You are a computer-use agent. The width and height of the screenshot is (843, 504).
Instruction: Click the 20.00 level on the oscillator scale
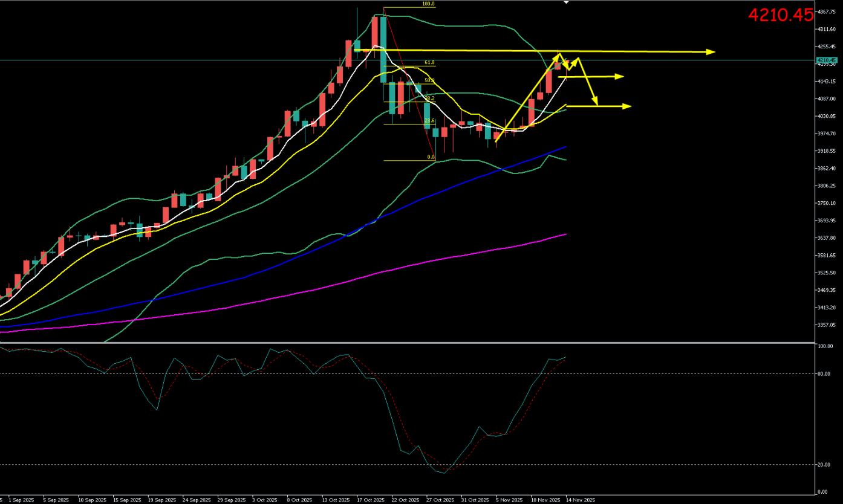pos(824,465)
